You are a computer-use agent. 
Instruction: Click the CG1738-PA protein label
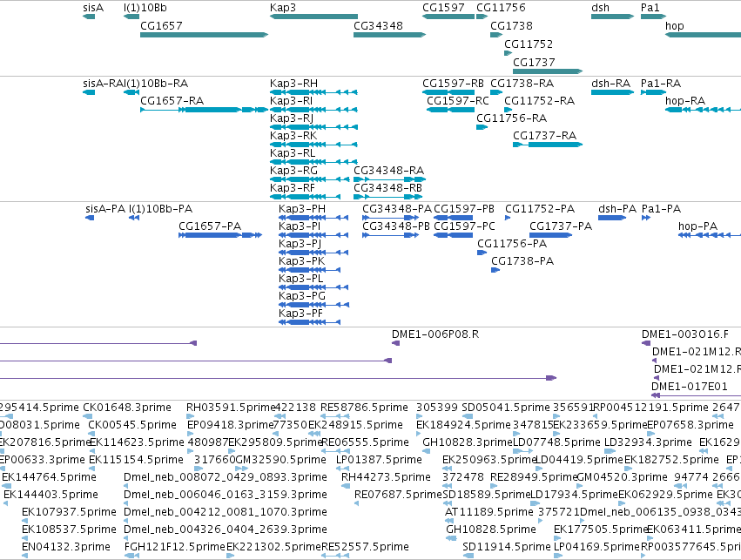pyautogui.click(x=522, y=261)
